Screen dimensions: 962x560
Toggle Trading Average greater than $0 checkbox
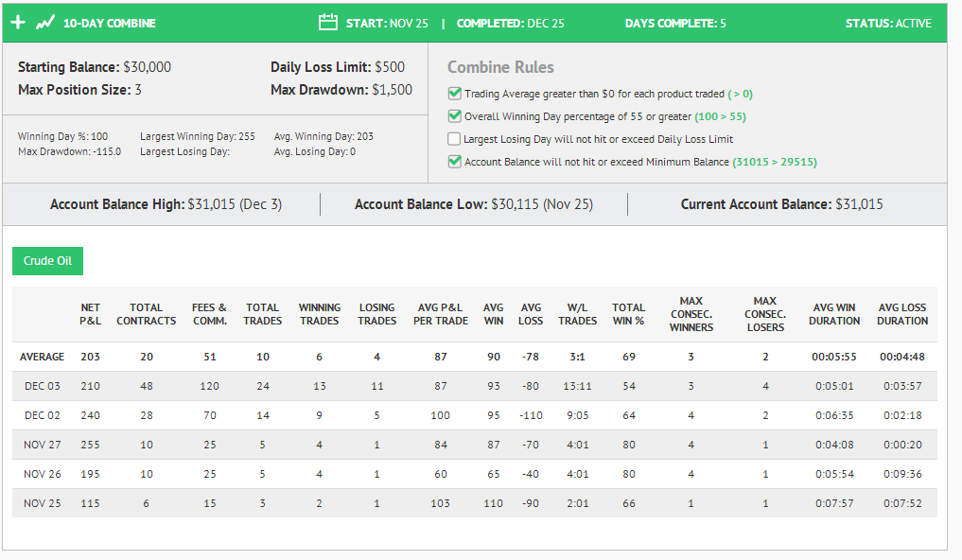tap(455, 94)
